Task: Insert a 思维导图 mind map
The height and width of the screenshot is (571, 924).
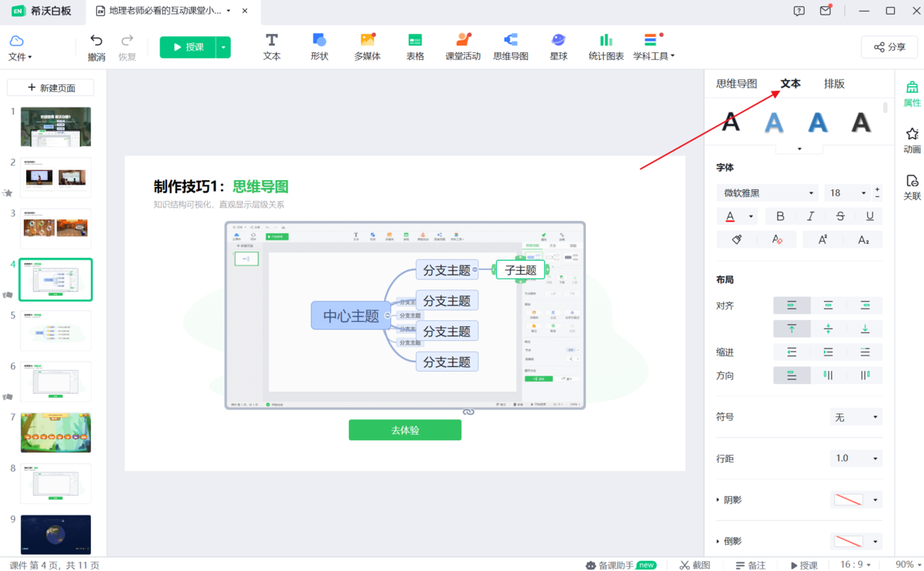Action: [x=511, y=47]
